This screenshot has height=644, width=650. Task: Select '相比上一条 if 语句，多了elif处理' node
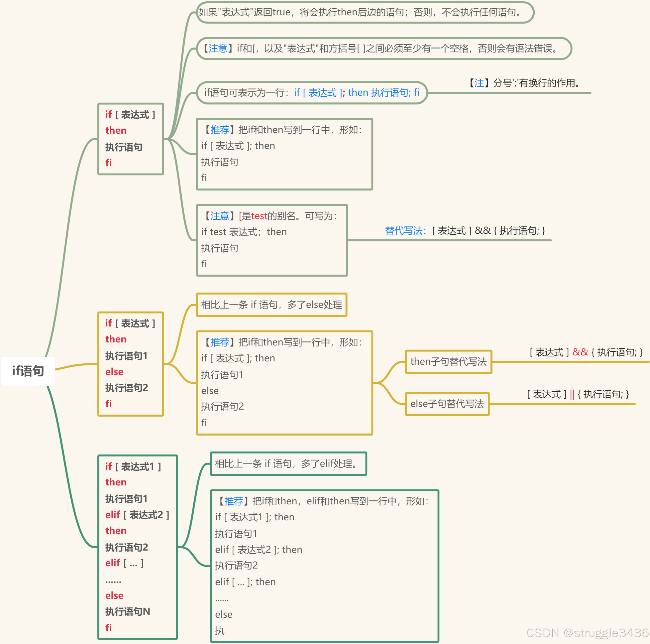[288, 463]
